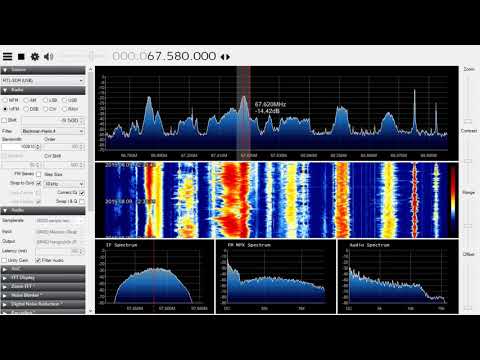Click the Shift value field

(53, 120)
